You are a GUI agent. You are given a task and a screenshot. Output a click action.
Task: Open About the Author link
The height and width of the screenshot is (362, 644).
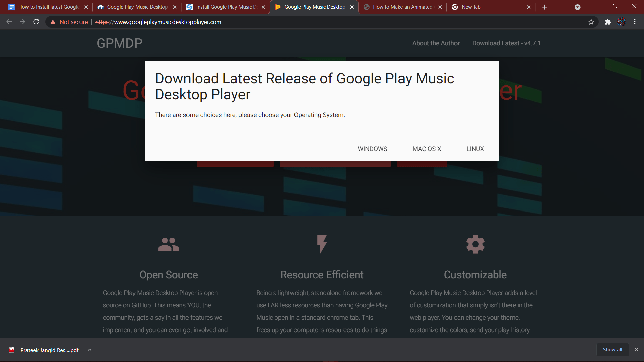(436, 43)
